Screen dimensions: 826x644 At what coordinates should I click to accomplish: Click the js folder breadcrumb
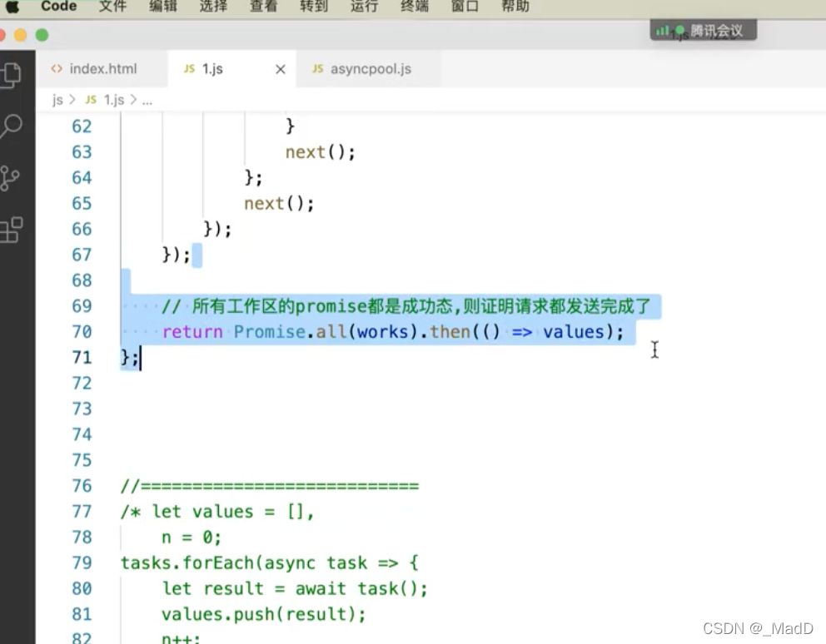coord(57,100)
